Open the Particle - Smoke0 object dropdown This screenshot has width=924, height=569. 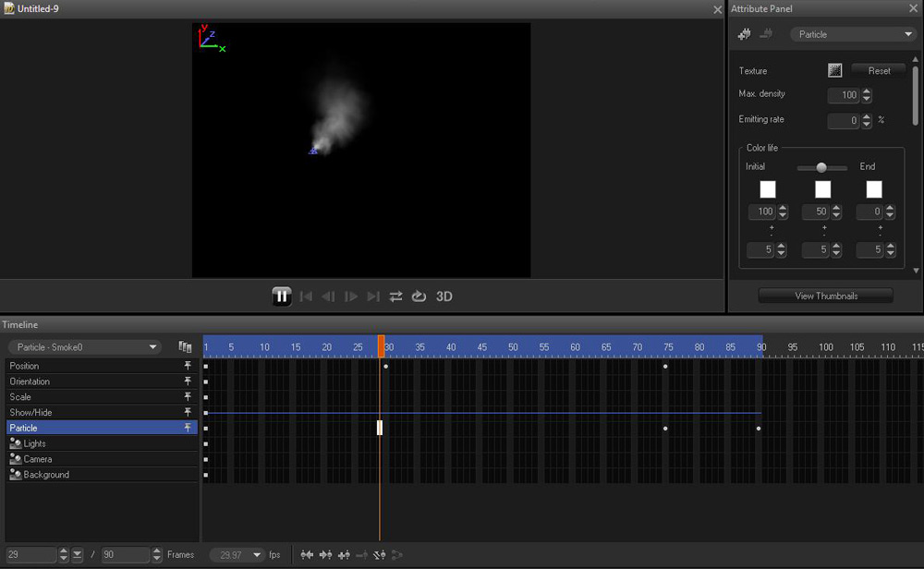coord(85,347)
